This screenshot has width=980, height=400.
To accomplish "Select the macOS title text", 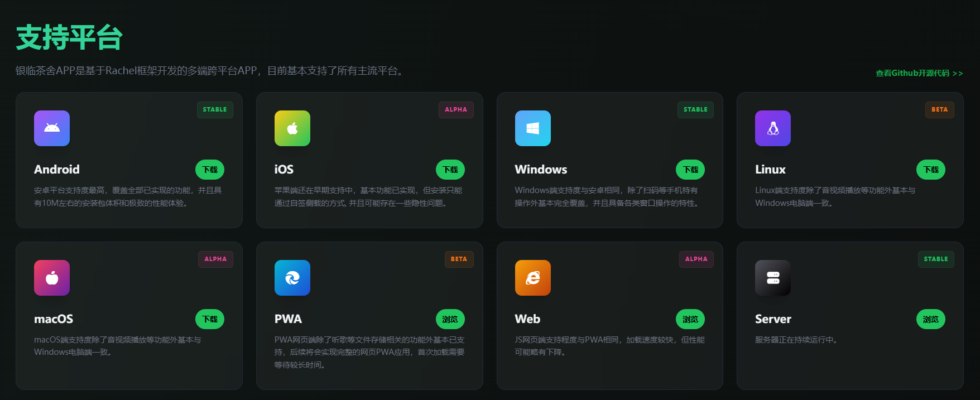I will [x=54, y=319].
